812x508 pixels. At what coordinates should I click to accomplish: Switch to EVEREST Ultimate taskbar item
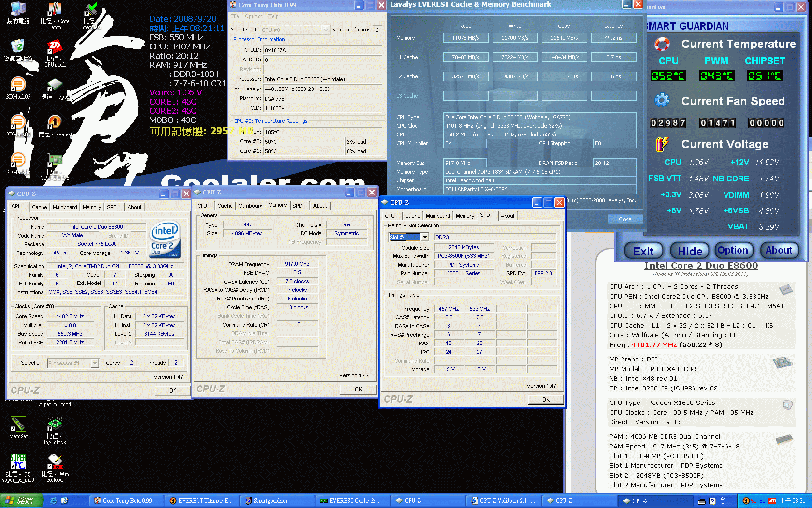coord(202,501)
